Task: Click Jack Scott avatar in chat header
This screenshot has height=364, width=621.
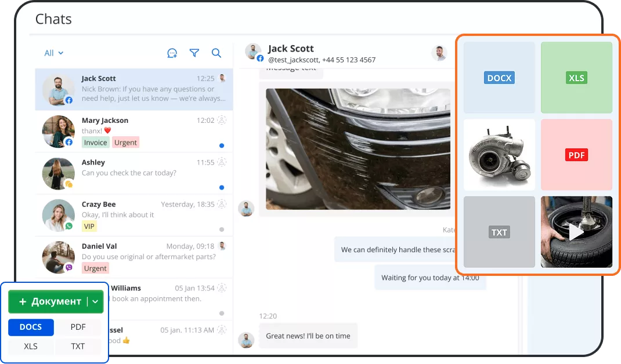Action: click(x=254, y=52)
